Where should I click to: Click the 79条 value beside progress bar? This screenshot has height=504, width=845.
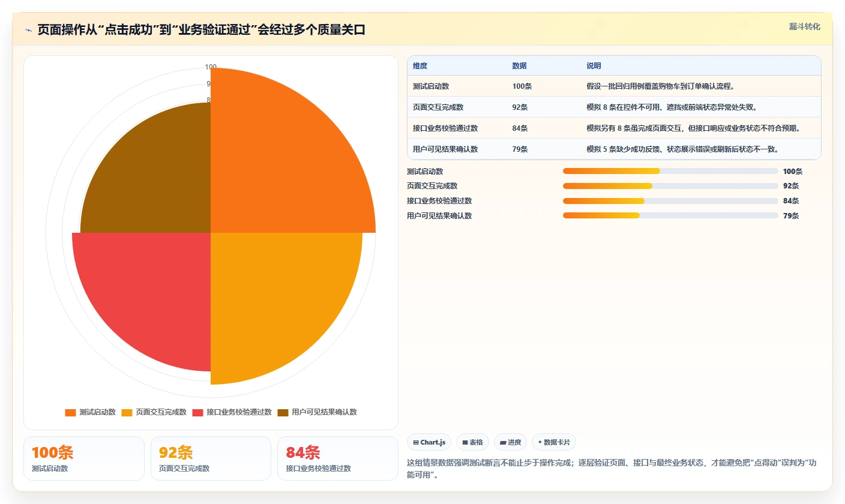(791, 216)
